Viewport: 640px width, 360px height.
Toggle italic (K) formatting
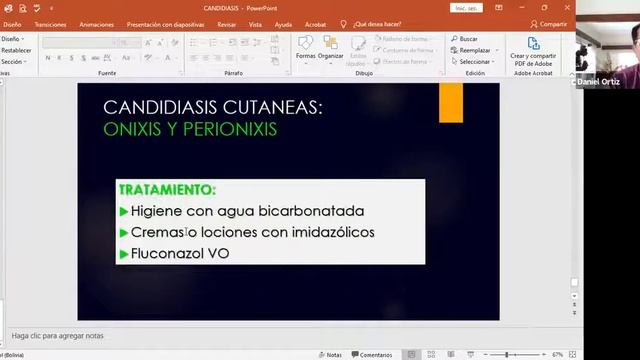click(59, 58)
